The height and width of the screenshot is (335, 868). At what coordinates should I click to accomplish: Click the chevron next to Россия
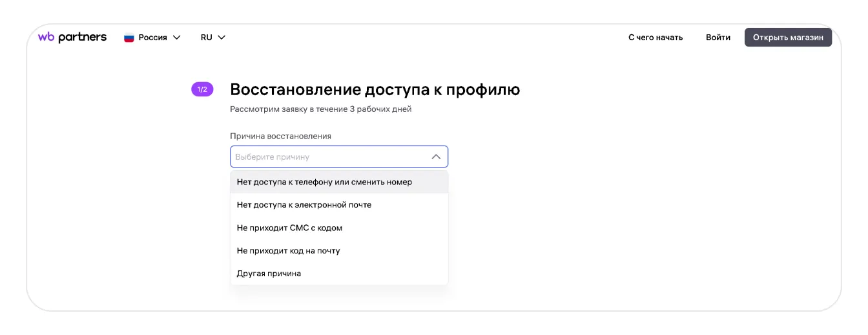click(176, 38)
